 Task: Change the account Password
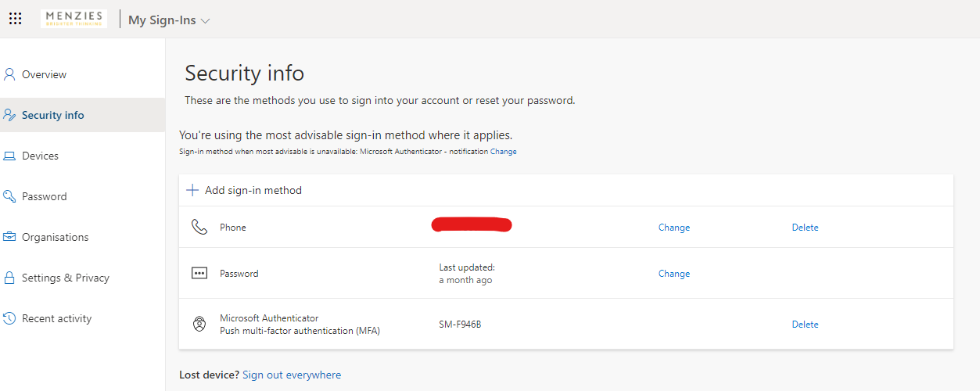(x=673, y=274)
